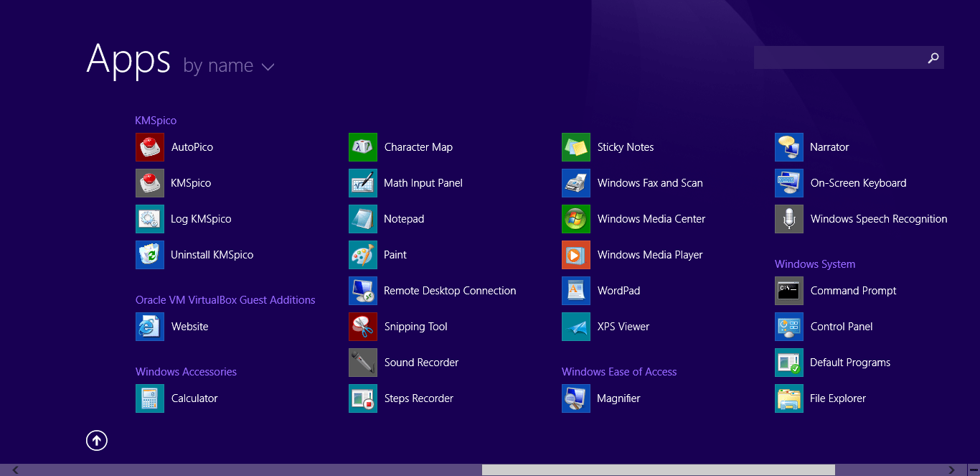Click the 'Remote Desktop Connection' label
This screenshot has width=980, height=476.
coord(450,291)
